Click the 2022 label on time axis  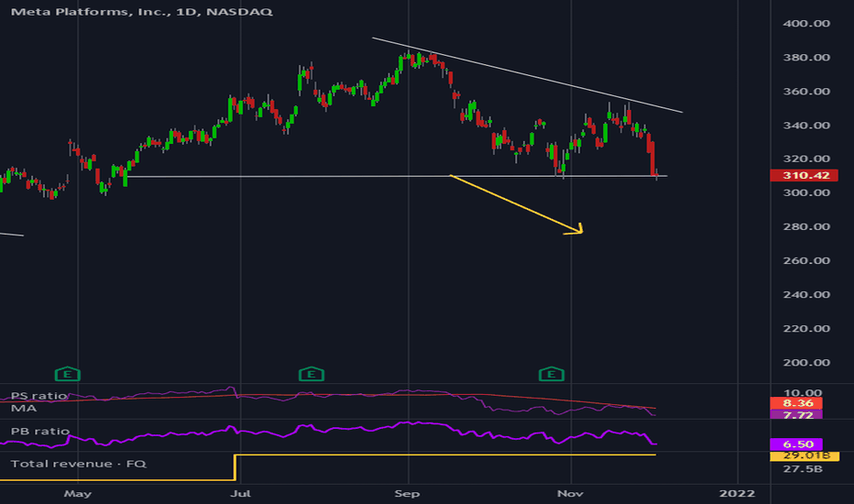click(737, 494)
